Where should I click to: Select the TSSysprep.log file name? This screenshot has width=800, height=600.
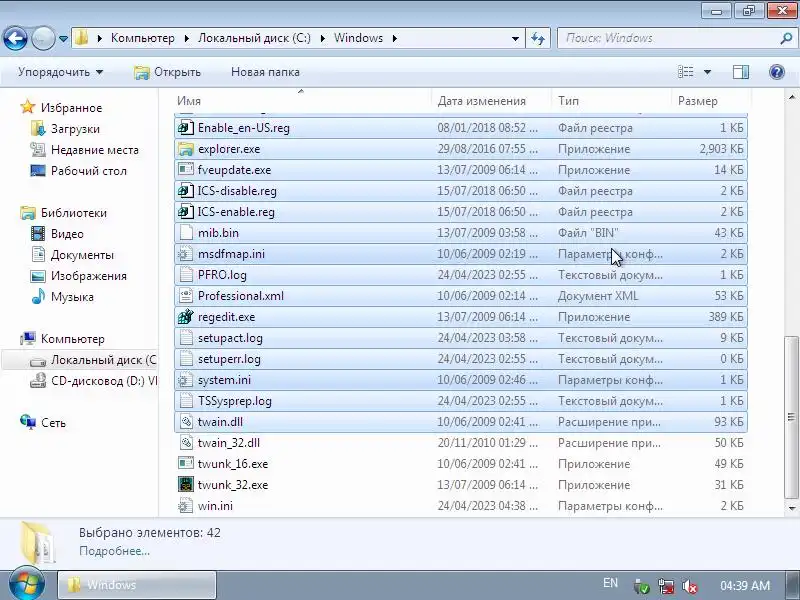point(235,401)
